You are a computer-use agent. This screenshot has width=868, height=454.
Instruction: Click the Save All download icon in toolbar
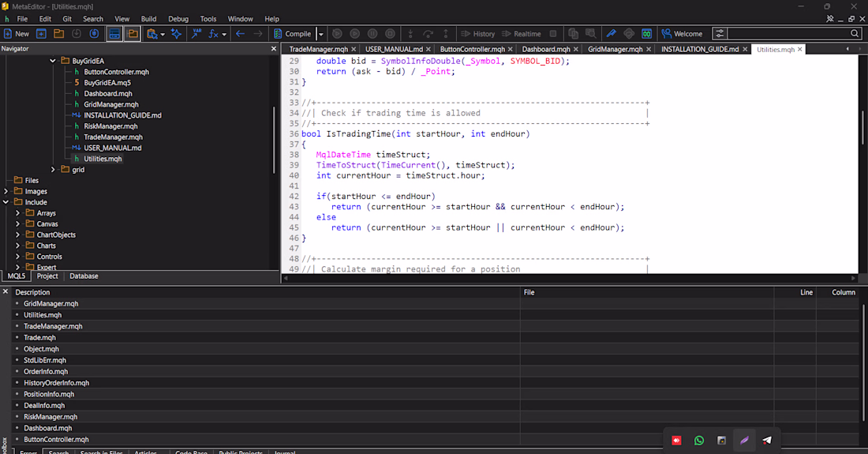tap(94, 34)
